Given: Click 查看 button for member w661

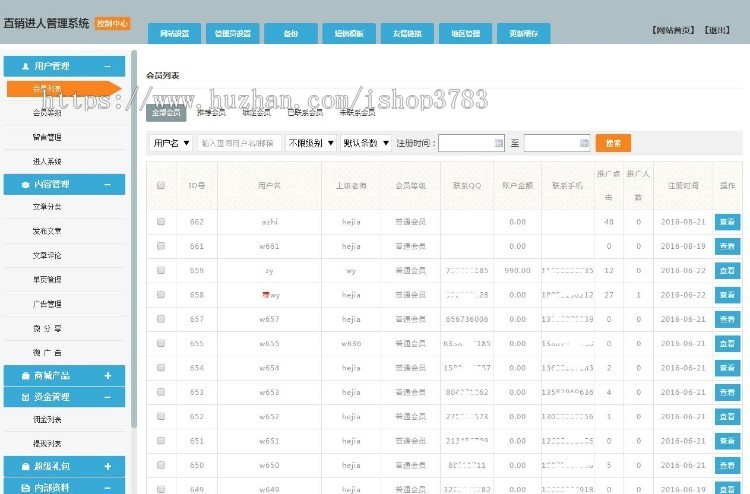Looking at the screenshot, I should pyautogui.click(x=728, y=246).
